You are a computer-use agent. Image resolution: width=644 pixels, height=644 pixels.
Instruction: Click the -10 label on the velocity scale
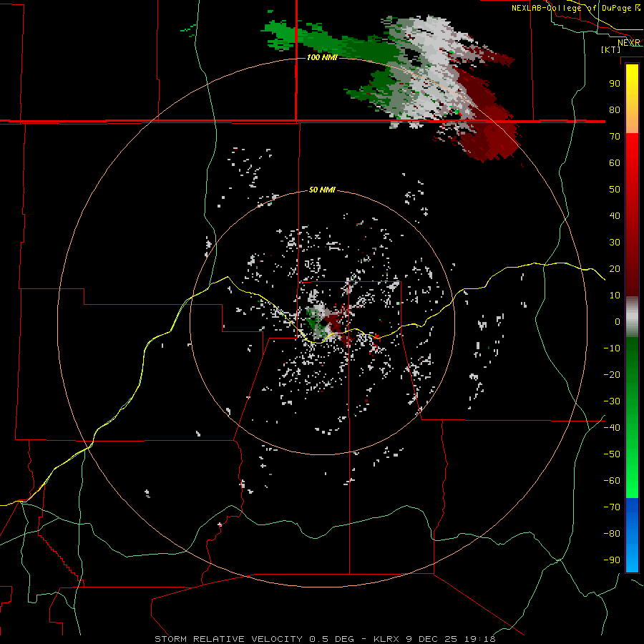point(612,348)
